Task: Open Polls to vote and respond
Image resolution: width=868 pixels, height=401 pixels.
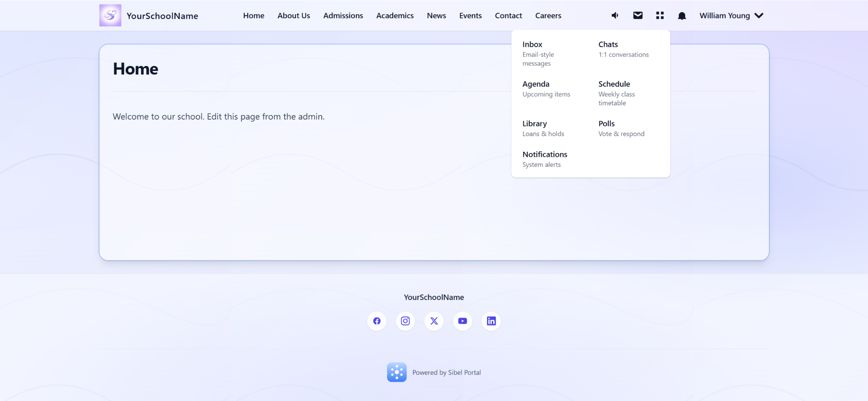Action: click(606, 124)
